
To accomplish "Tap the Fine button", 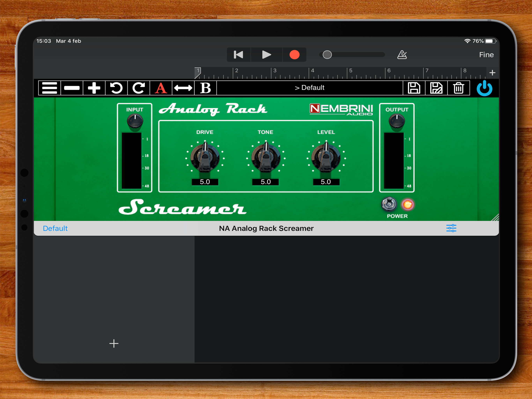I will point(486,55).
